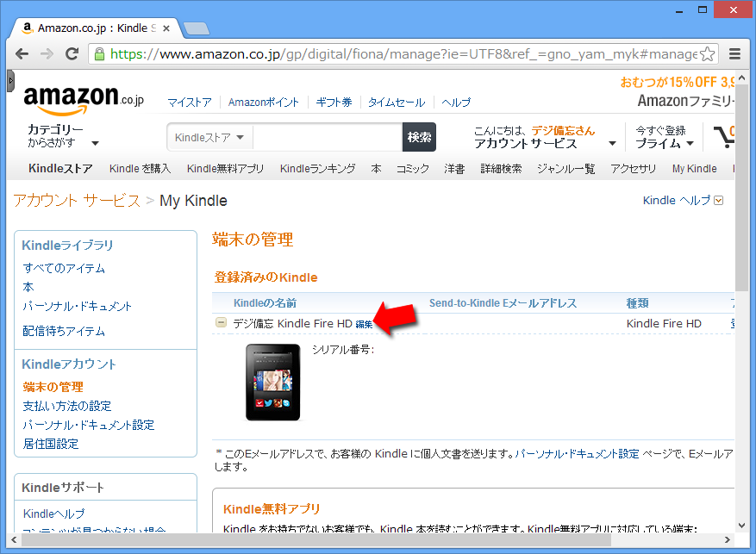The image size is (756, 554).
Task: Click the vertical scrollbar down arrow
Action: [x=741, y=526]
